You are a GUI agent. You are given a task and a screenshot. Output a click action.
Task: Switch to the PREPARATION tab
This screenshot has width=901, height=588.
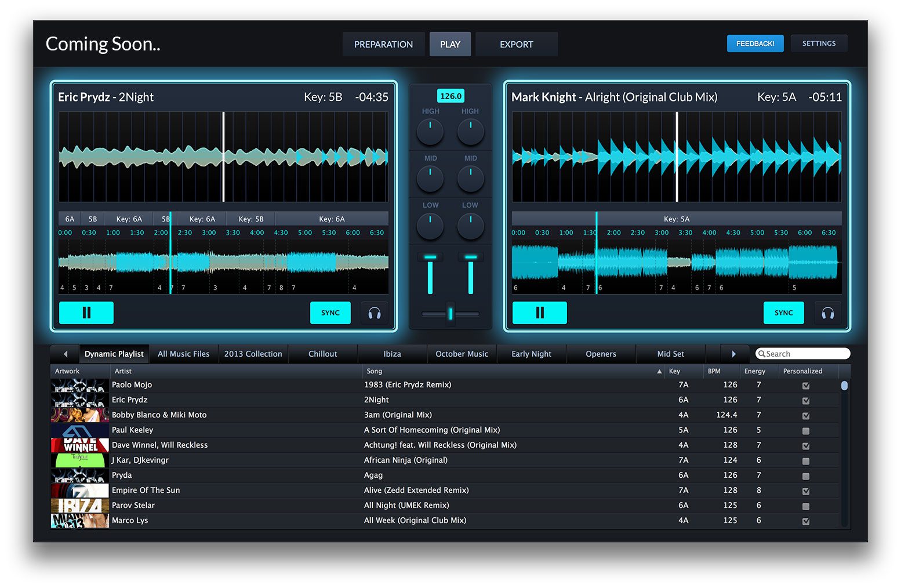coord(383,44)
